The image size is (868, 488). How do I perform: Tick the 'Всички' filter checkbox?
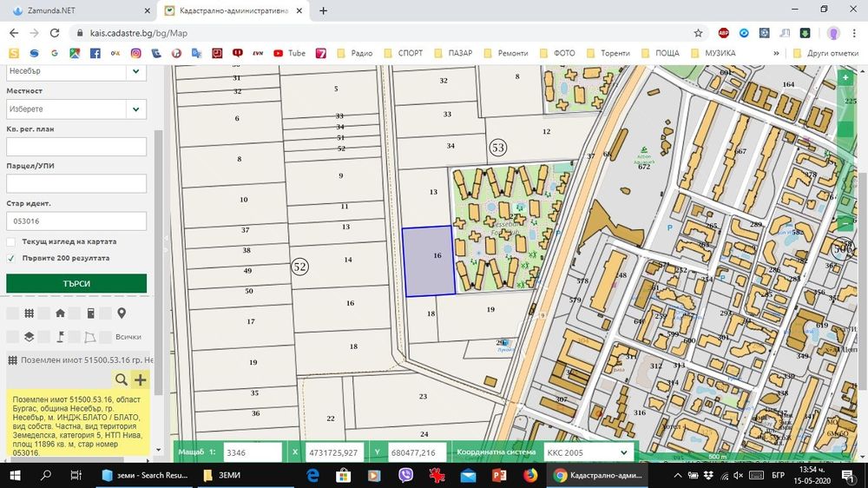pyautogui.click(x=105, y=337)
